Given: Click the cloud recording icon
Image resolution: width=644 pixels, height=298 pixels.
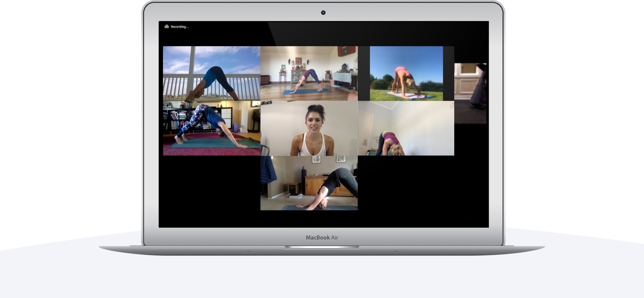Looking at the screenshot, I should tap(166, 26).
